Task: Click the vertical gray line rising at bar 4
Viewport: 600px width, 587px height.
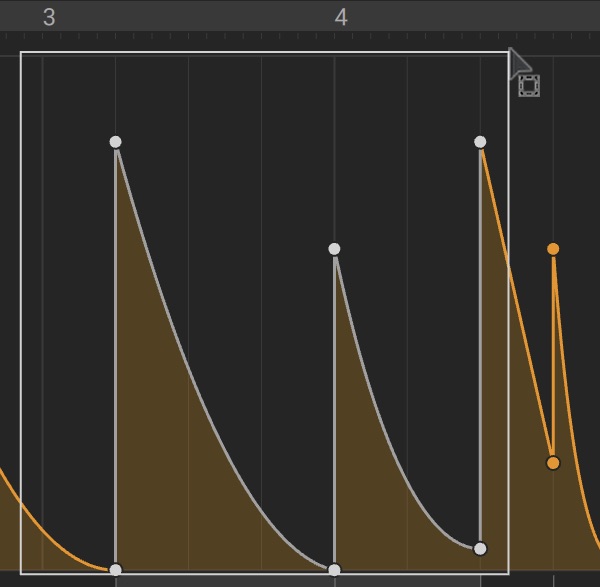Action: coord(334,409)
